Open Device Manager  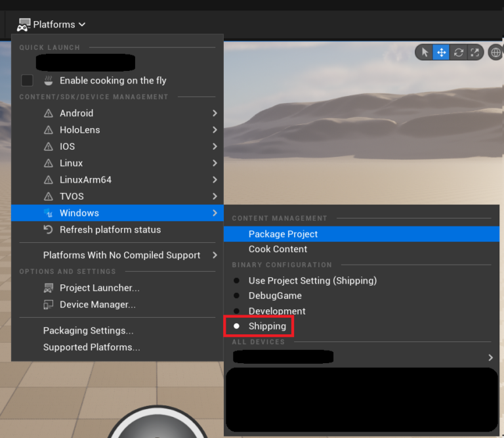tap(117, 305)
